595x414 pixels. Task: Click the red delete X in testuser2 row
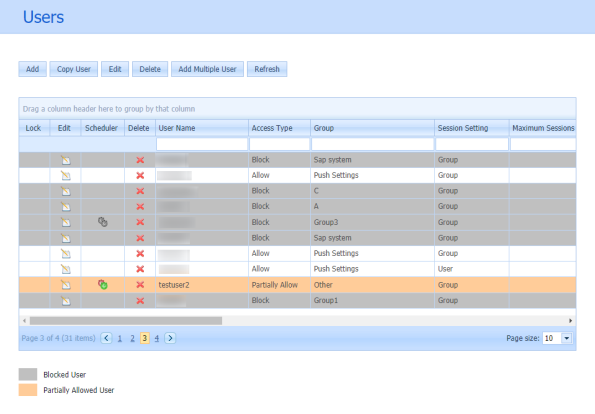[140, 285]
